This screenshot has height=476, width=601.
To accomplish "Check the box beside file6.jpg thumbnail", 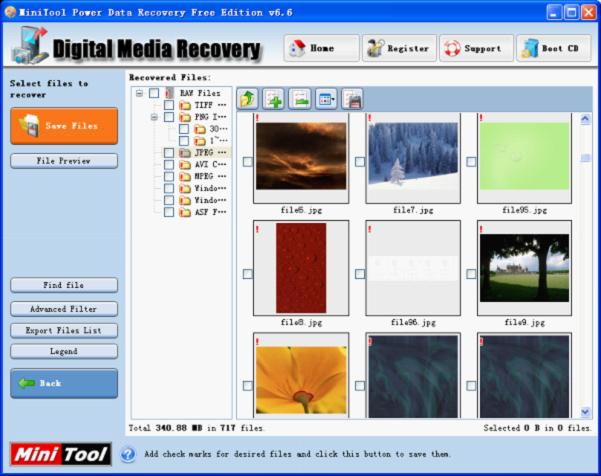I will coord(248,162).
